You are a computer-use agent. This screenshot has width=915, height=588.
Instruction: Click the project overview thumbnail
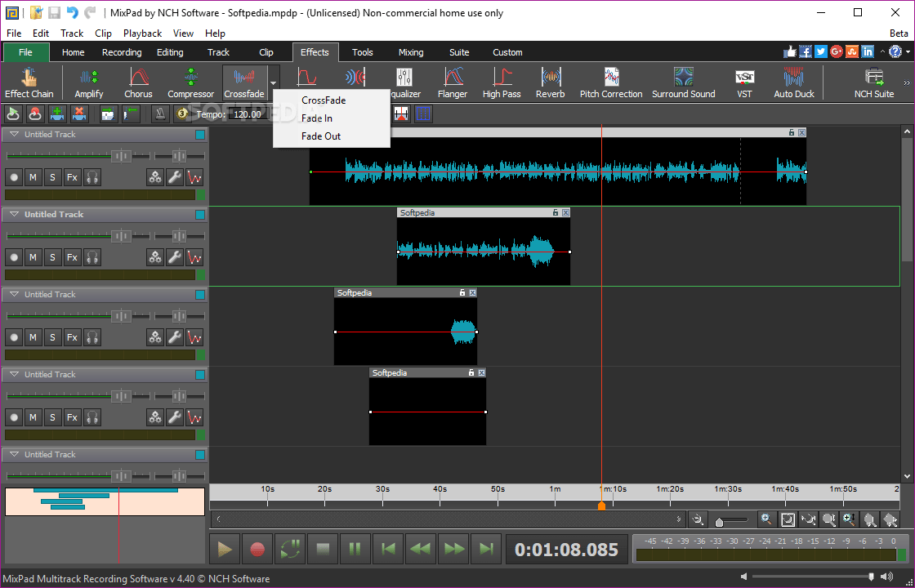coord(105,501)
